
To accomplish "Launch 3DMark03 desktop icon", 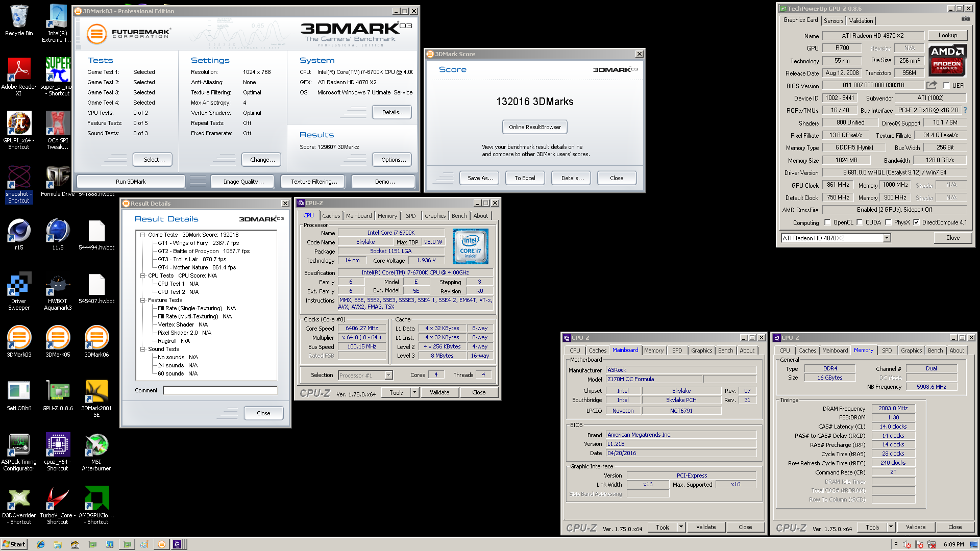I will [19, 341].
